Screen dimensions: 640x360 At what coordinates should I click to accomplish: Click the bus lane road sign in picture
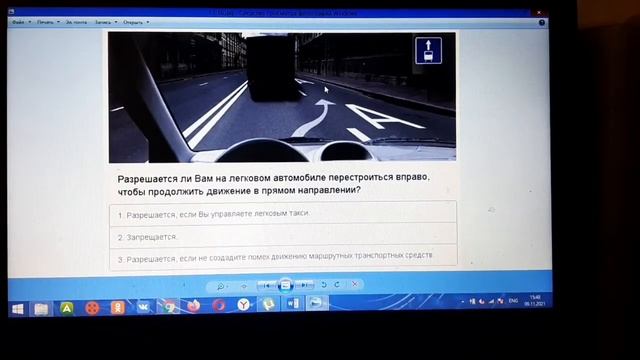point(428,51)
